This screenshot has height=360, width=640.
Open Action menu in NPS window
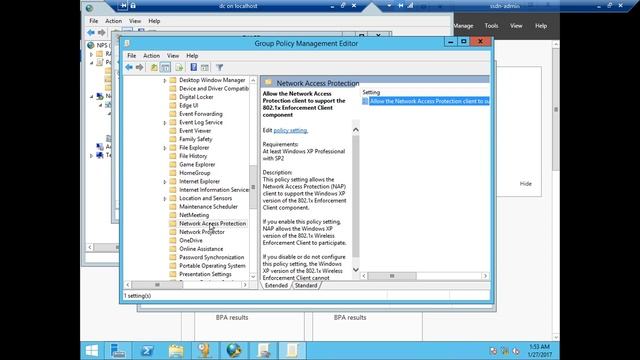click(113, 21)
